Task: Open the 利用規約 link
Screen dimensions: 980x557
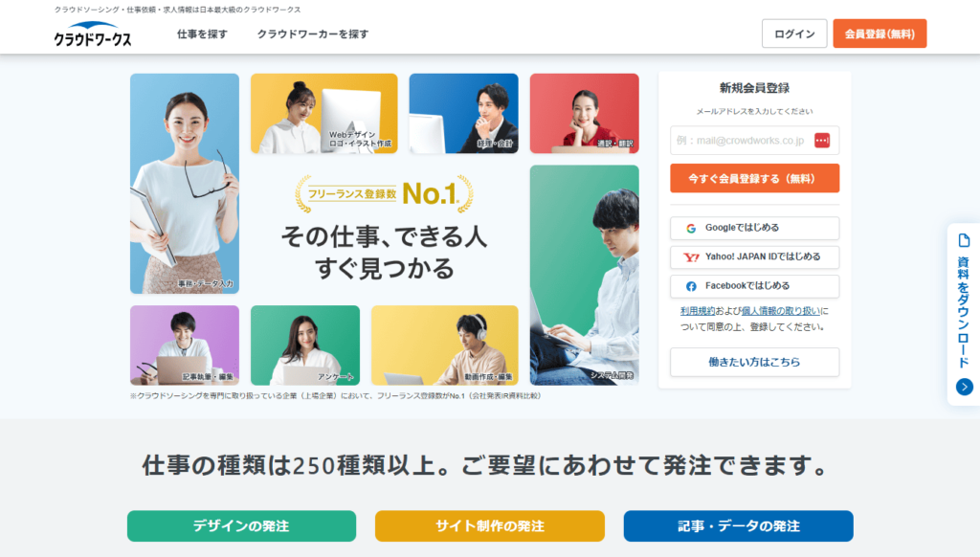Action: (698, 311)
